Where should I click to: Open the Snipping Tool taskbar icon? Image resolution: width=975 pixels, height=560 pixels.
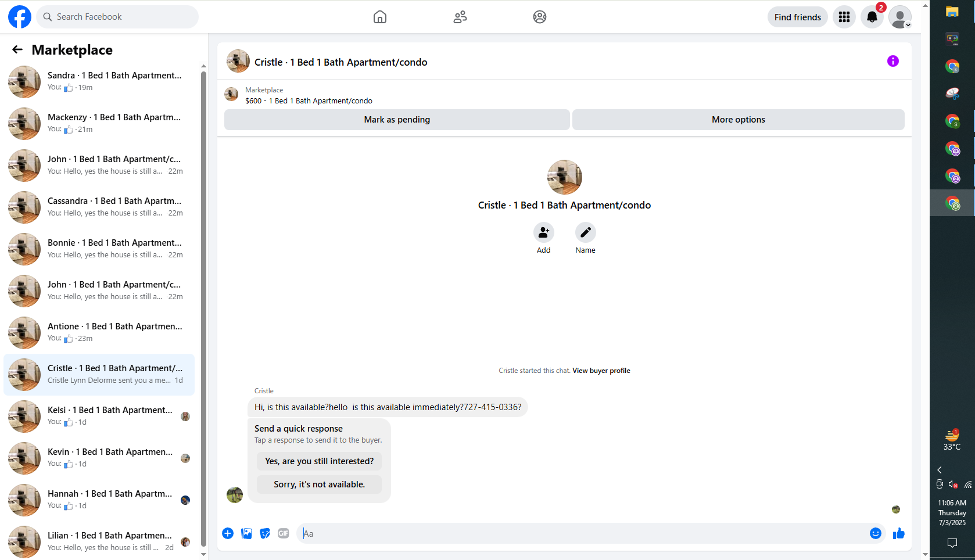(952, 94)
